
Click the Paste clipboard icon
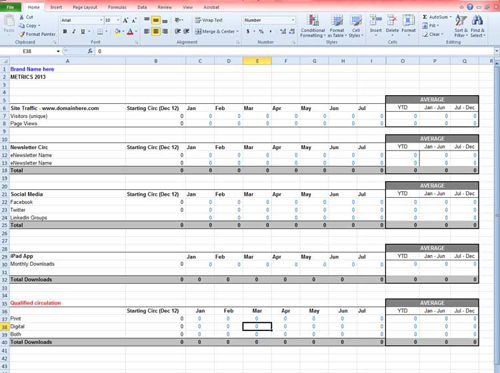pos(9,21)
